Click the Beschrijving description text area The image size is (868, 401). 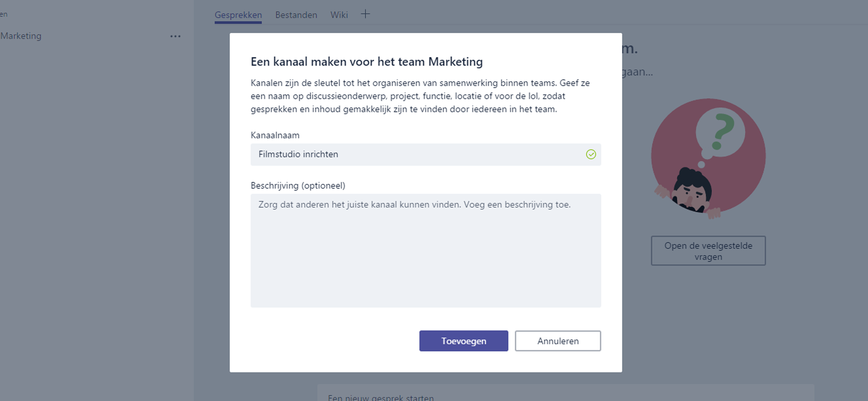(425, 251)
